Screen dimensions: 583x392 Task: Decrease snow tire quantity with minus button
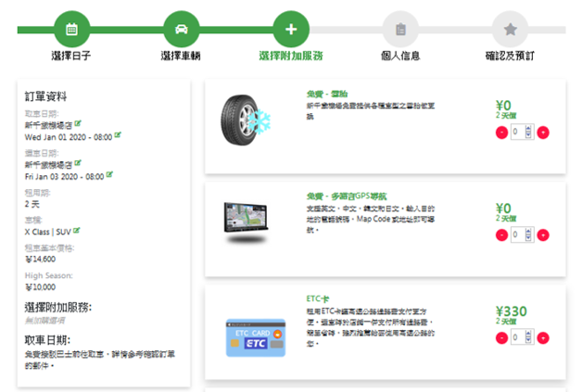click(x=502, y=133)
